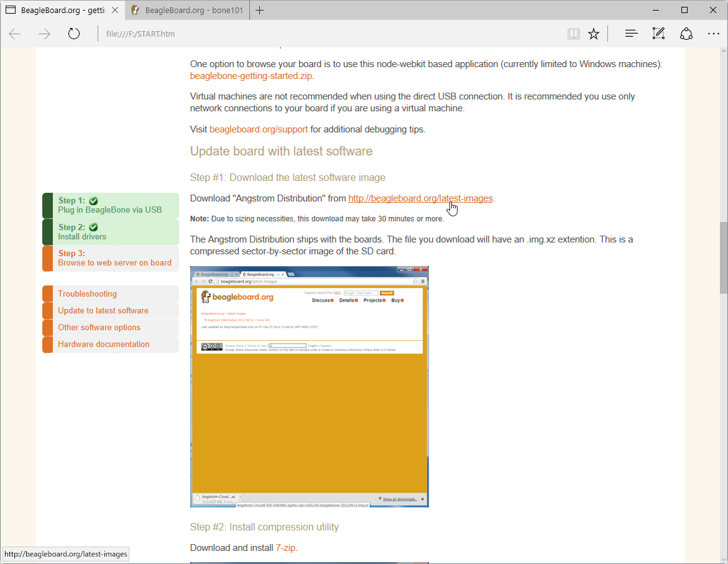Screen dimensions: 728x564
Task: Click the vertical scrollbar thumb
Action: 724,258
